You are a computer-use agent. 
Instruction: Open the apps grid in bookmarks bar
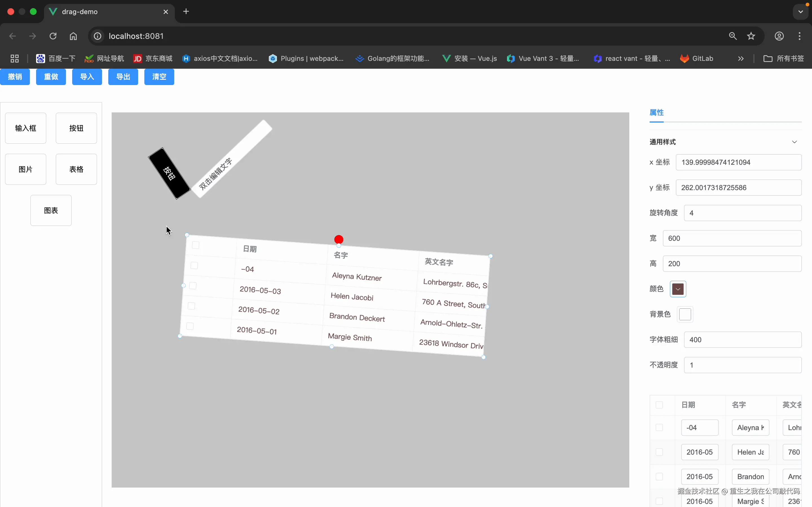14,59
